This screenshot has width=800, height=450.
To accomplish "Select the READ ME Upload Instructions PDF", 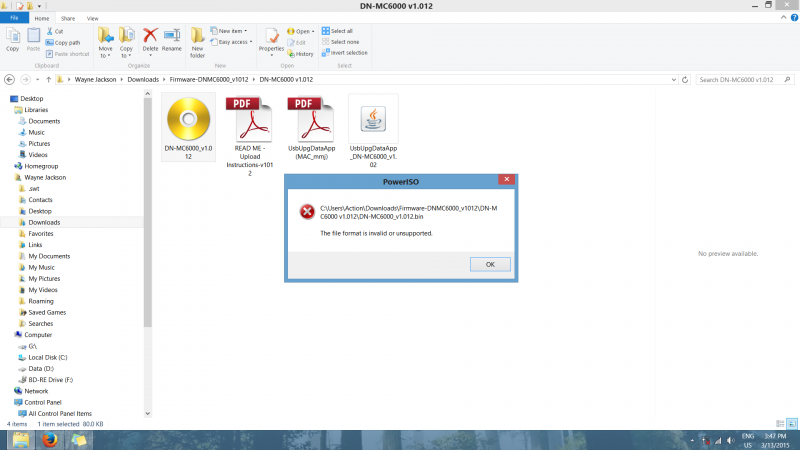I will point(250,136).
